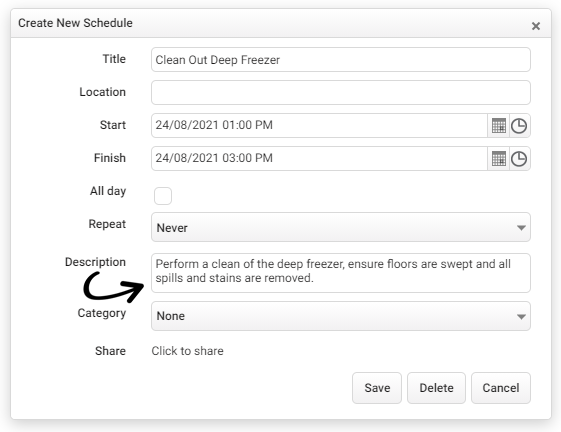Open the Category dropdown showing None
The image size is (561, 432).
[x=341, y=316]
